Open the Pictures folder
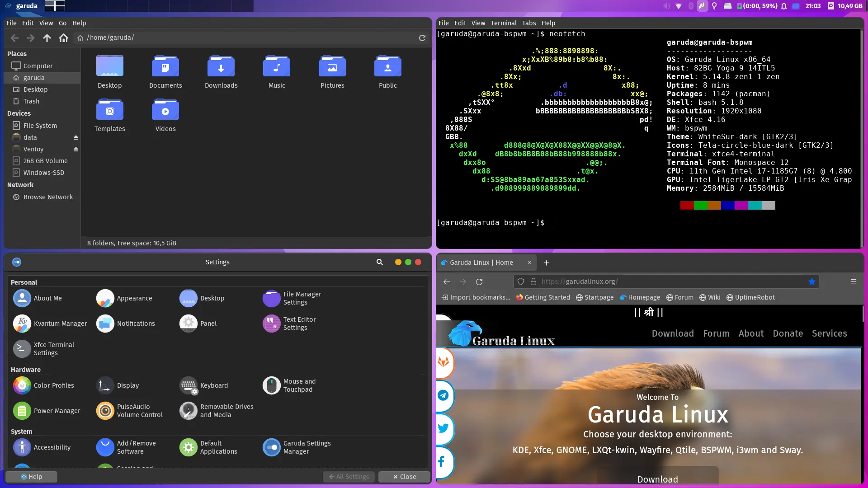868x488 pixels. [332, 72]
